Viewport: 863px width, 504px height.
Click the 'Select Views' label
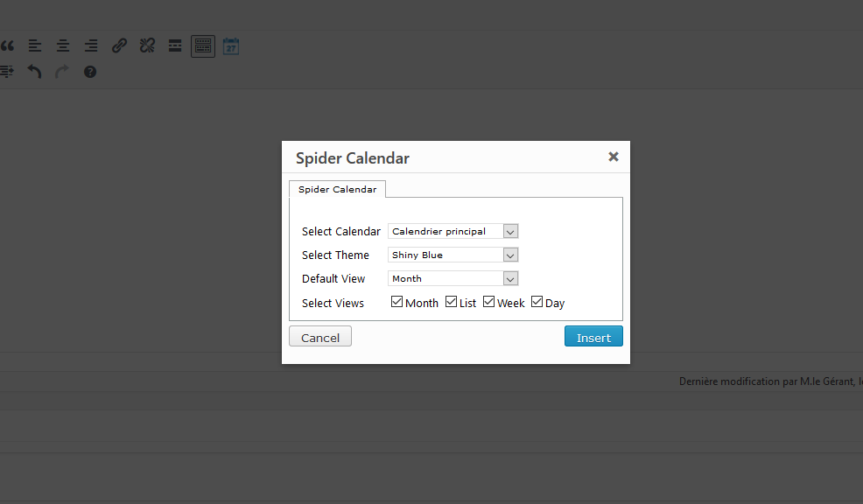coord(333,303)
